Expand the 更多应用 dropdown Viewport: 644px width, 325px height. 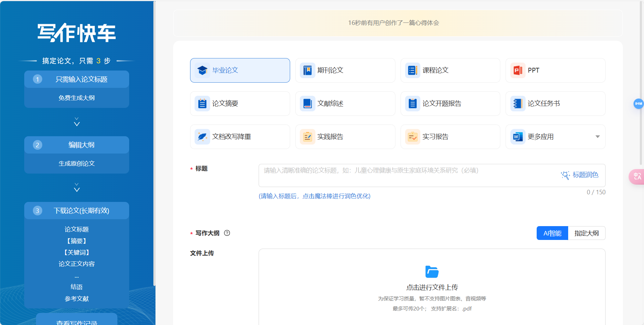555,137
